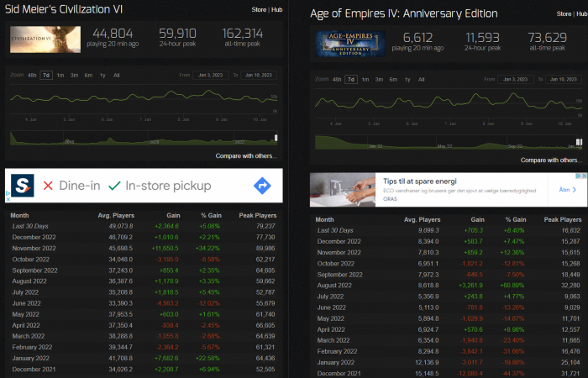Viewport: 588px width, 378px height.
Task: Click Age of Empires '% Gain' column header
Action: click(x=516, y=220)
